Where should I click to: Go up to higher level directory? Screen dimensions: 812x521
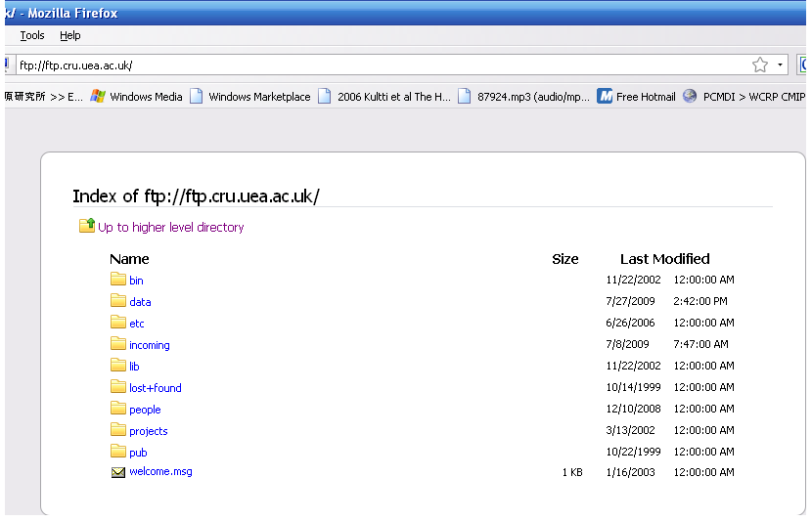(x=170, y=227)
